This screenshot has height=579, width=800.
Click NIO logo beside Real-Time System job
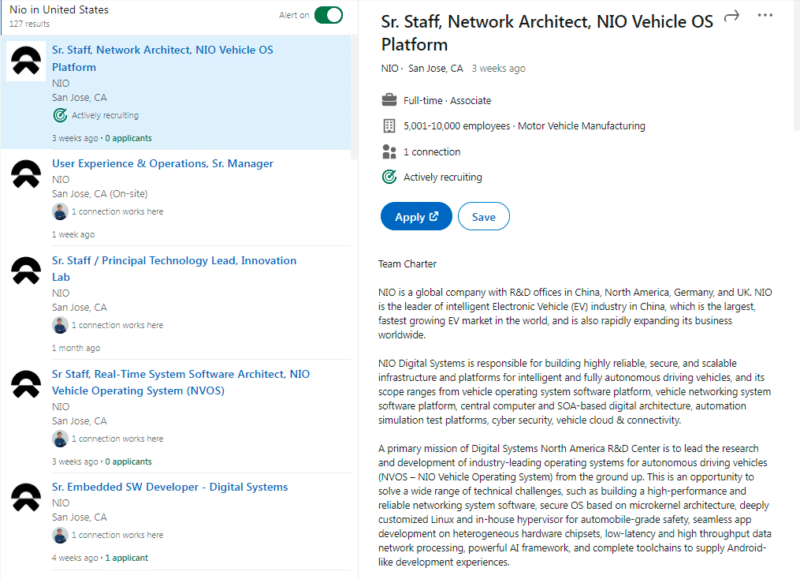click(26, 384)
